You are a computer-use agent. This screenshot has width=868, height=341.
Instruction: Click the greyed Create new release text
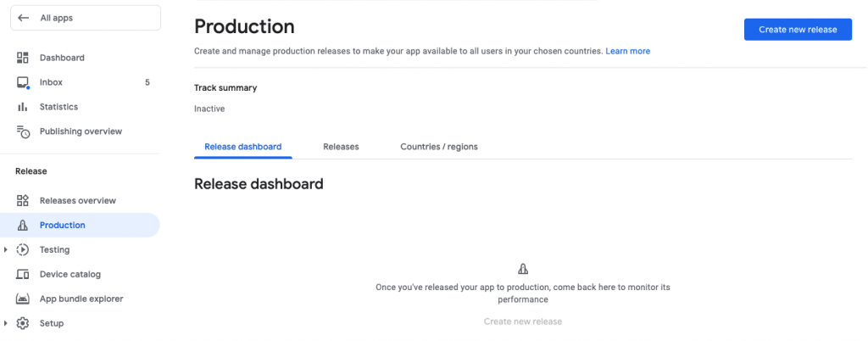click(x=522, y=321)
